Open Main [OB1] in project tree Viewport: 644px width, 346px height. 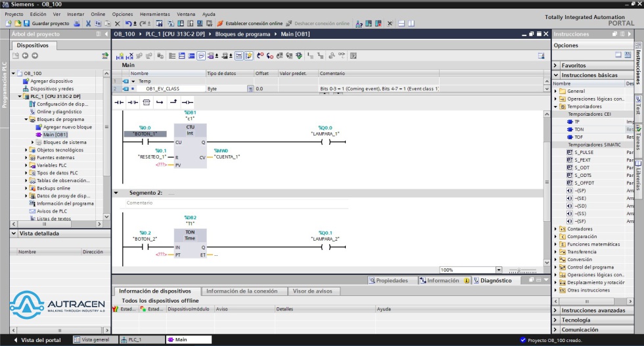(x=55, y=134)
